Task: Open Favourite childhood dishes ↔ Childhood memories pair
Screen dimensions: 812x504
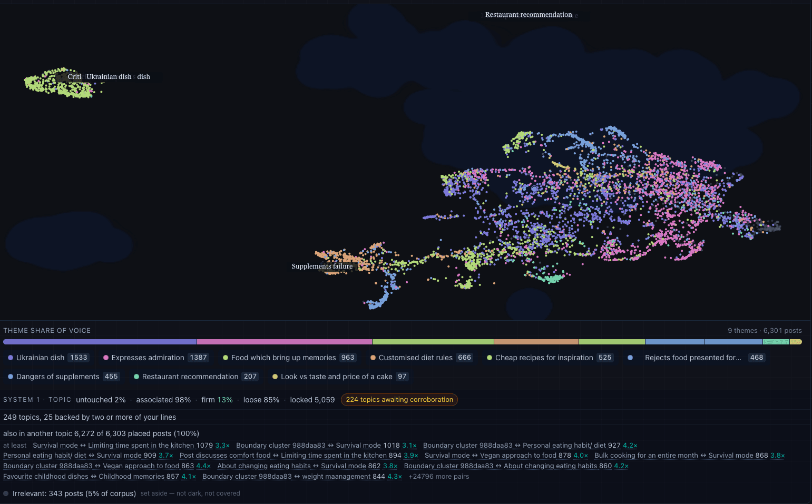Action: click(x=100, y=477)
